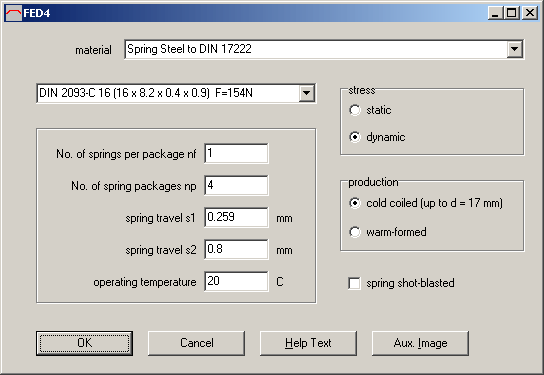Click the FED4 spring icon in title bar
544x375 pixels.
click(x=14, y=13)
